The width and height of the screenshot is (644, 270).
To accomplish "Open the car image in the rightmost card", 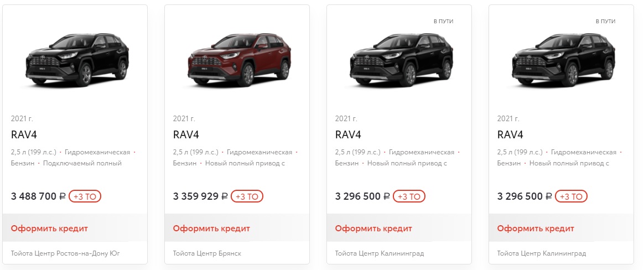I will coord(563,60).
